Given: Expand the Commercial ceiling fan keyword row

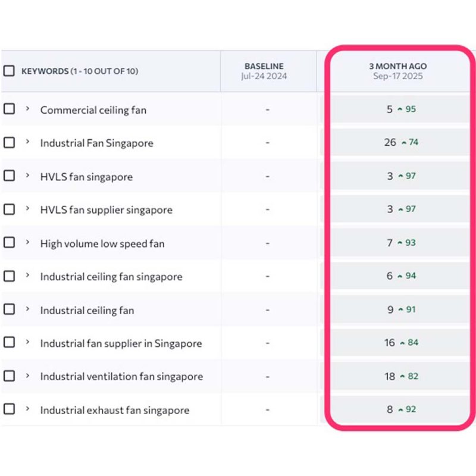Looking at the screenshot, I should click(27, 109).
